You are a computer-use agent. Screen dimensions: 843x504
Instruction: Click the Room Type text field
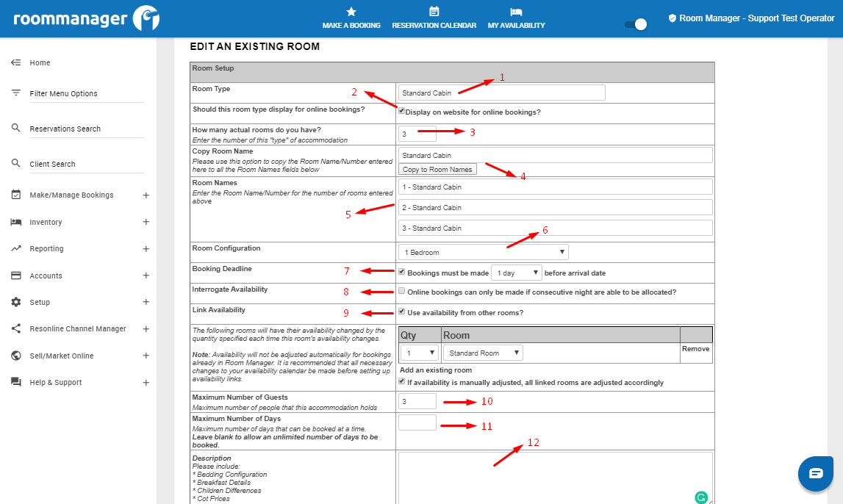click(x=501, y=93)
